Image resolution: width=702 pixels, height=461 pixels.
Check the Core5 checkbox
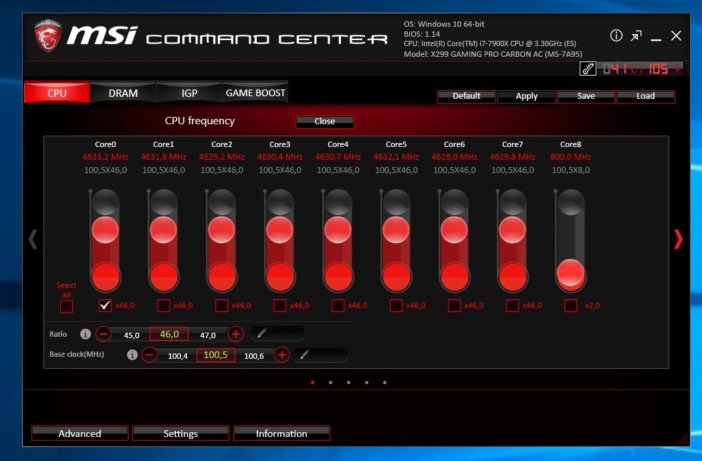click(x=396, y=306)
